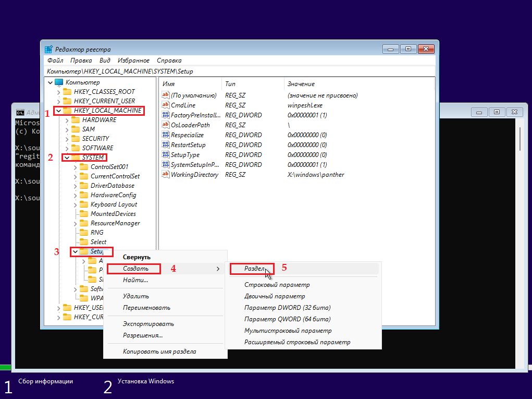The width and height of the screenshot is (532, 399).
Task: Click the registry path address bar
Action: (240, 71)
